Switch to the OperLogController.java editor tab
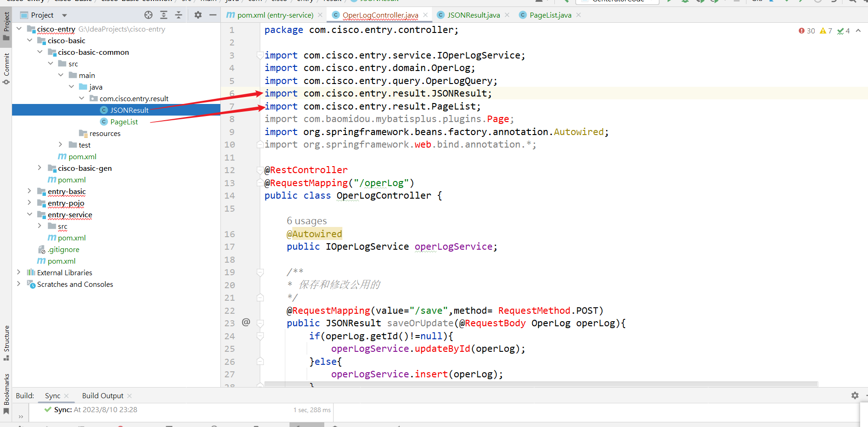Screen dimensions: 868x427 point(380,15)
